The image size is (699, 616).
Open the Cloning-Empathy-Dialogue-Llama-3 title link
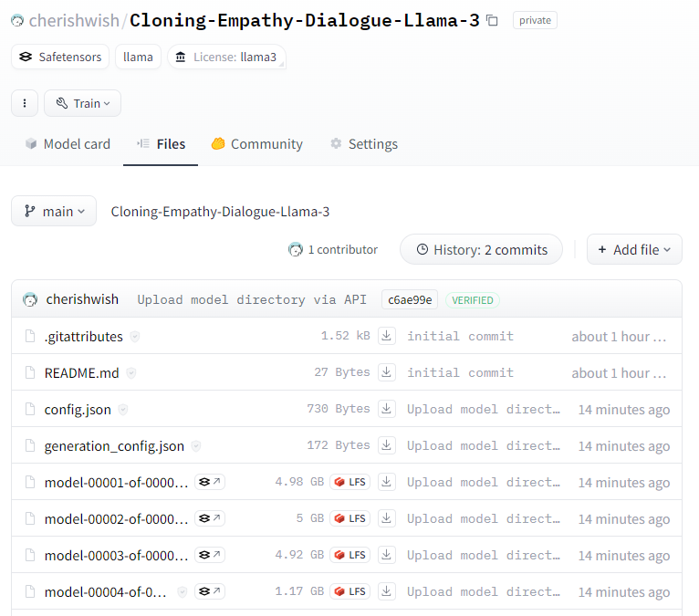pos(305,20)
